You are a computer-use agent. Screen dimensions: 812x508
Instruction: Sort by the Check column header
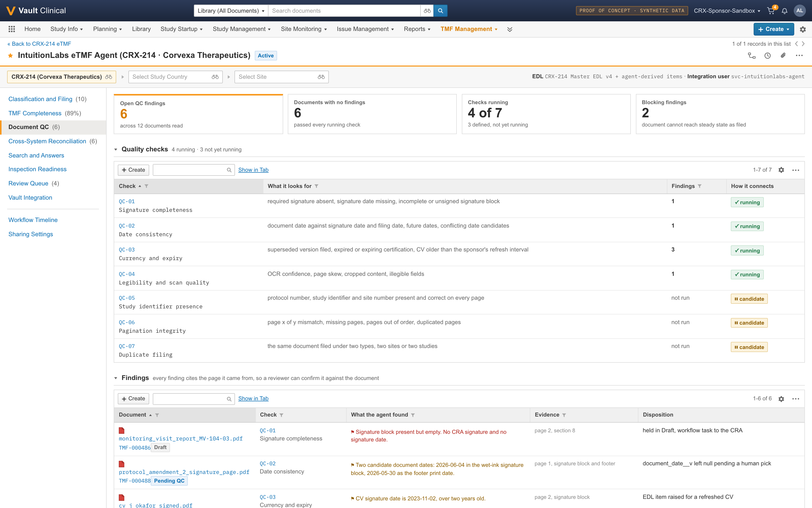[x=127, y=186]
